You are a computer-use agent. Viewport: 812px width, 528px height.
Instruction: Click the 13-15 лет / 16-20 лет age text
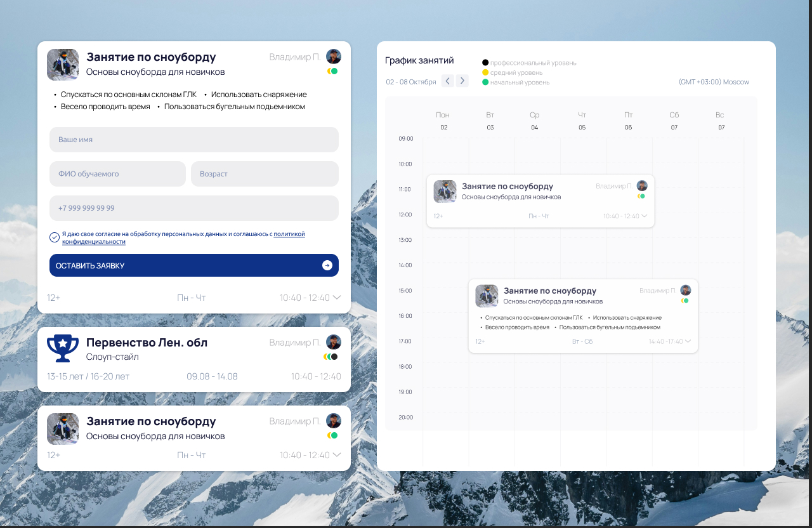coord(88,376)
